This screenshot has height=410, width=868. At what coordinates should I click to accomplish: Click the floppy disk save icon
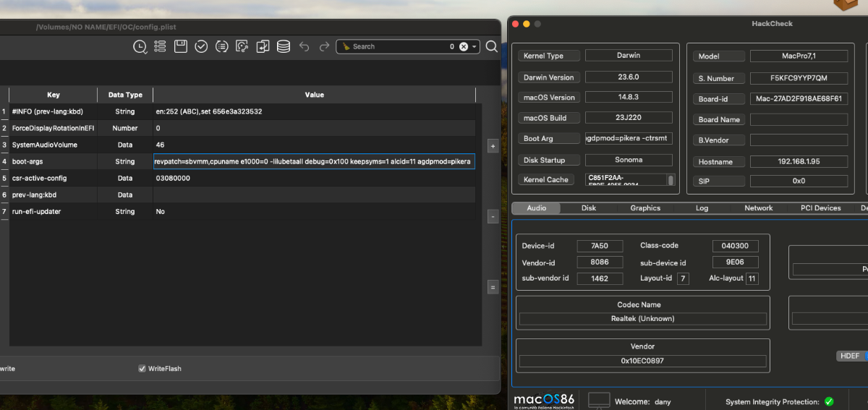click(x=181, y=46)
